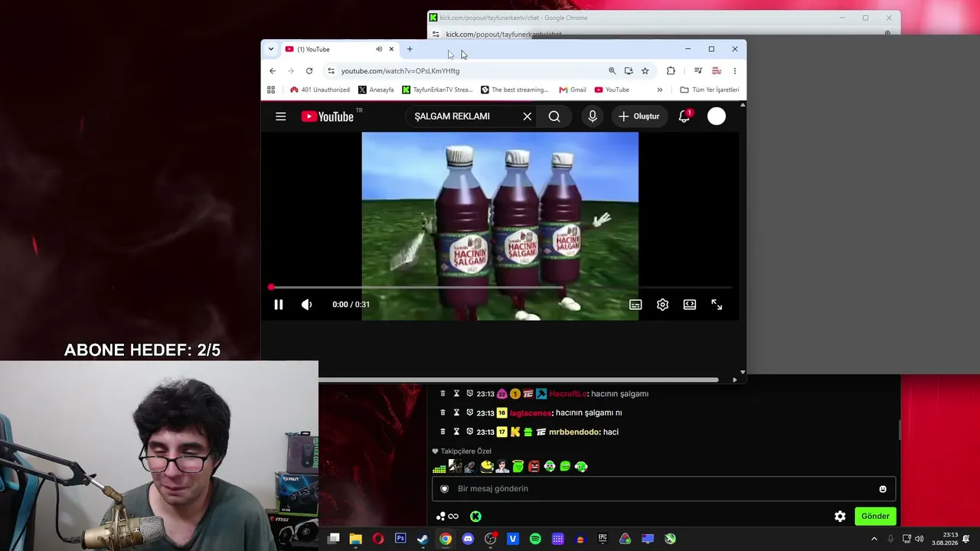Open OBS Studio from the taskbar
The height and width of the screenshot is (551, 980).
click(x=491, y=539)
